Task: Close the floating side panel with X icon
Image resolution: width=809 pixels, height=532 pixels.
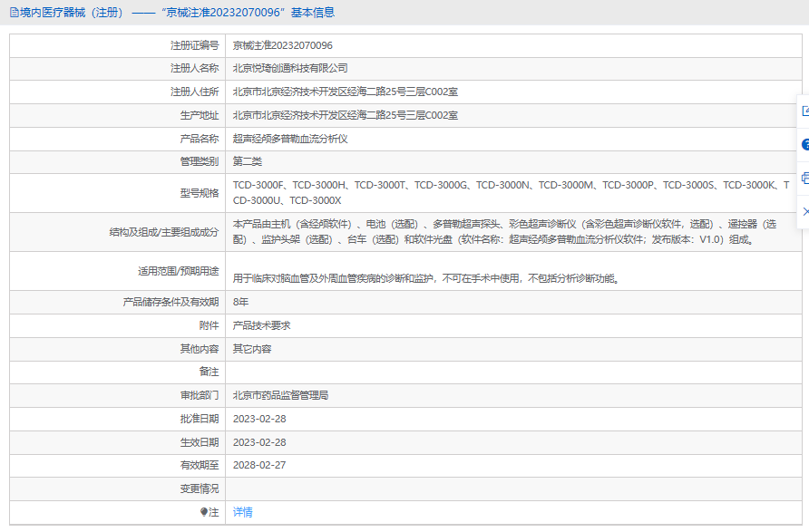Action: tap(806, 211)
